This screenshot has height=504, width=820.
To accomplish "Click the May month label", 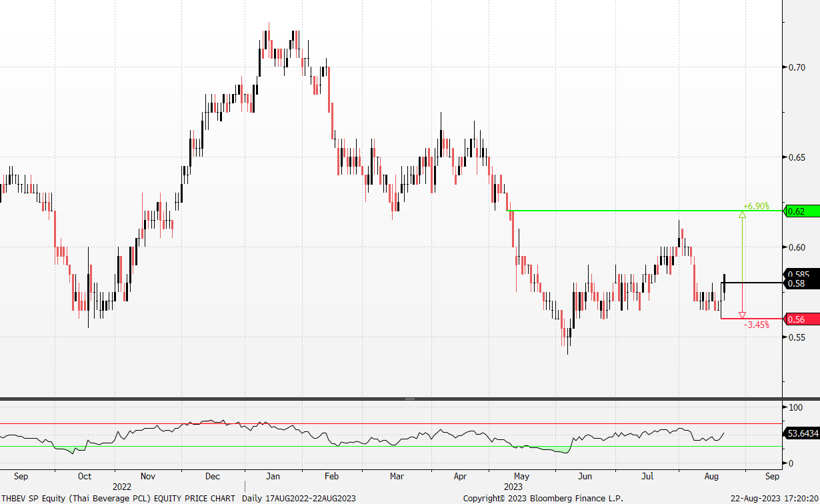I will (x=522, y=477).
